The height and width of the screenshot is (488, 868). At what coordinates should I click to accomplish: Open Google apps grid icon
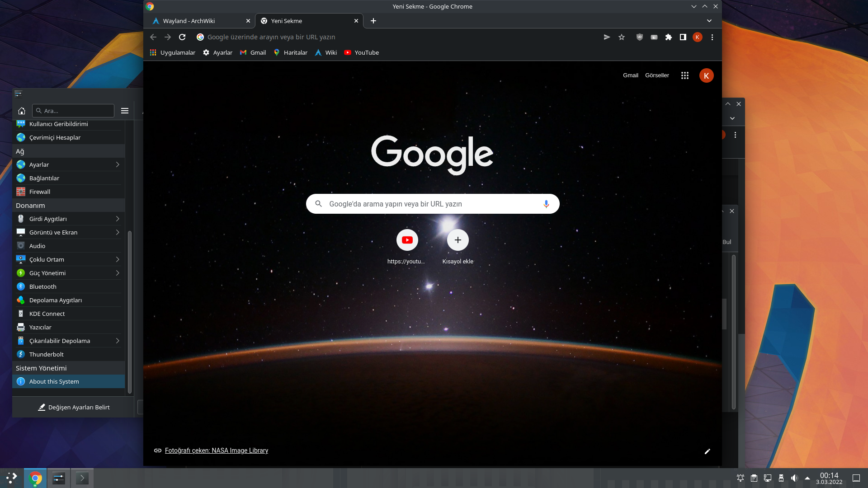coord(684,75)
